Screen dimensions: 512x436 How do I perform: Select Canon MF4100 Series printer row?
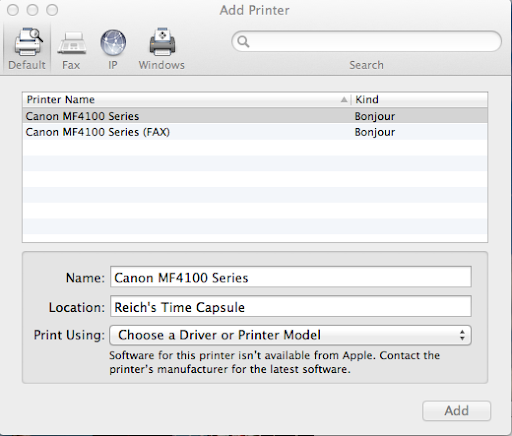pos(255,116)
